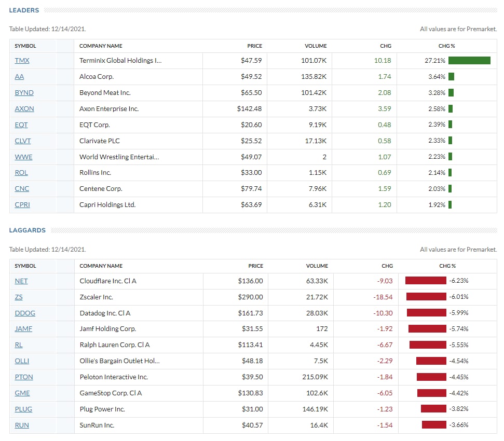The height and width of the screenshot is (441, 504).
Task: Open the RUN symbol link
Action: coord(22,425)
